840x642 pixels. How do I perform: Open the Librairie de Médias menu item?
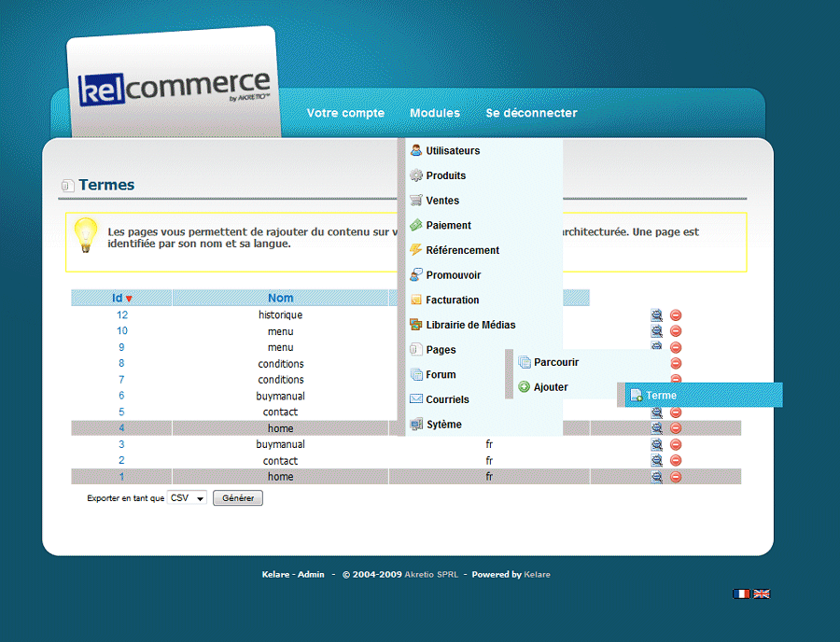470,325
